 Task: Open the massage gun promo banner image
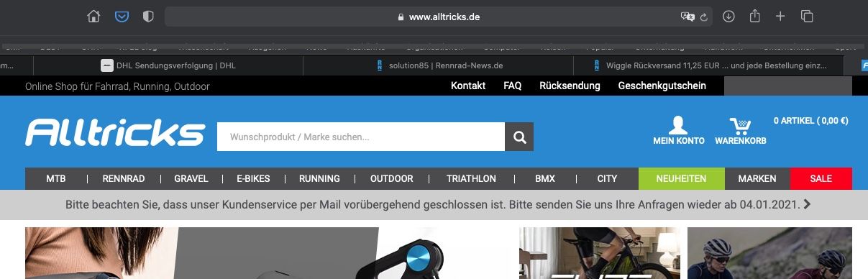coord(268,253)
